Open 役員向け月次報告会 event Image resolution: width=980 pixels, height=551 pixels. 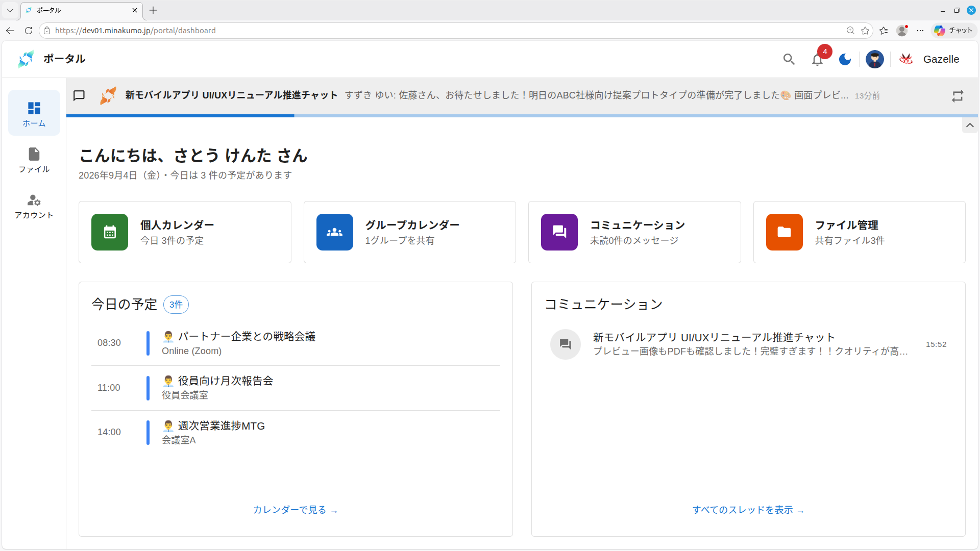pyautogui.click(x=296, y=388)
